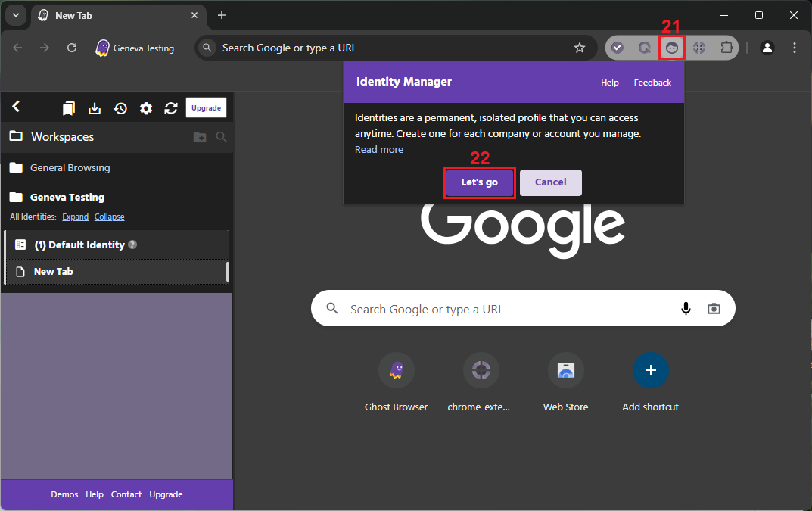Add a new workspace folder icon
The height and width of the screenshot is (511, 812).
[200, 137]
